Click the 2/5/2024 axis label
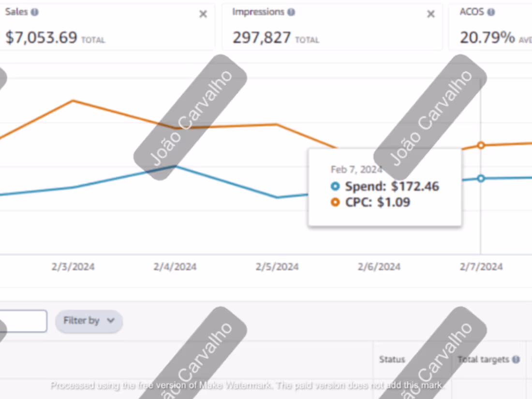532x399 pixels. 276,266
